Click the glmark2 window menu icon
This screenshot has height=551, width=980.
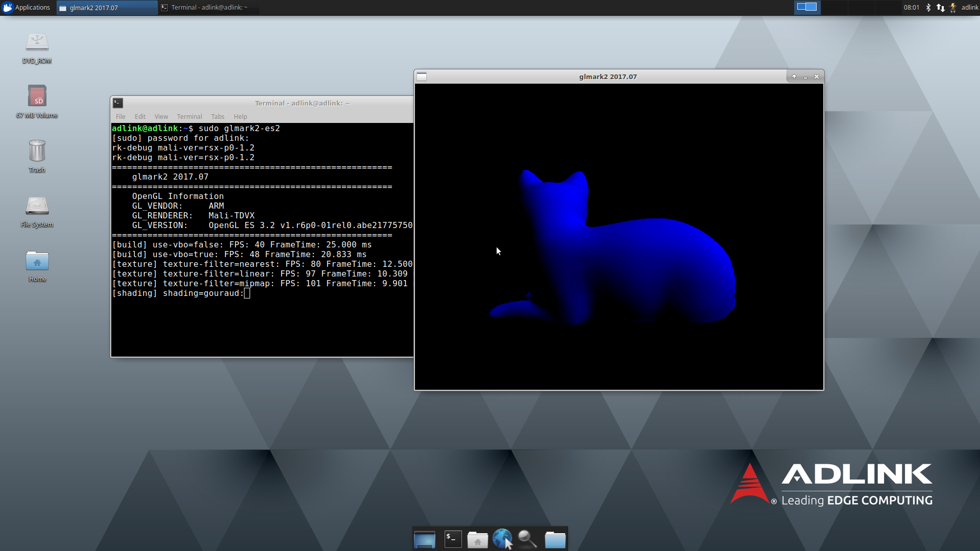(422, 77)
